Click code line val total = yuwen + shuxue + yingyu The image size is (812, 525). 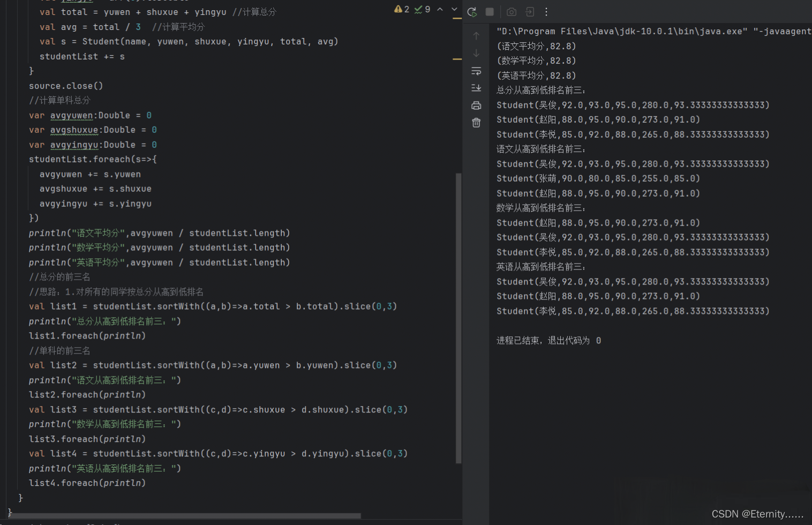[157, 12]
